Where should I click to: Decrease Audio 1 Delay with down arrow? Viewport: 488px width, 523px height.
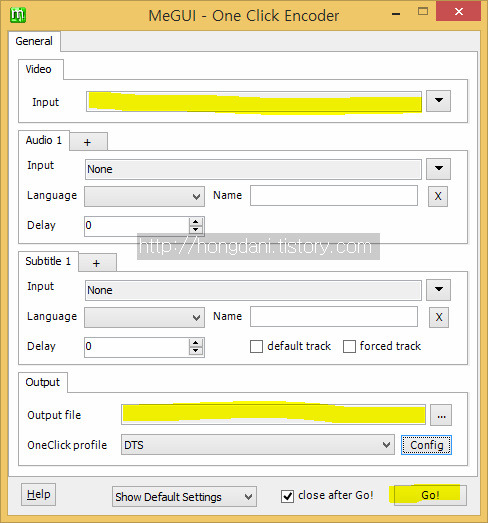click(x=195, y=230)
